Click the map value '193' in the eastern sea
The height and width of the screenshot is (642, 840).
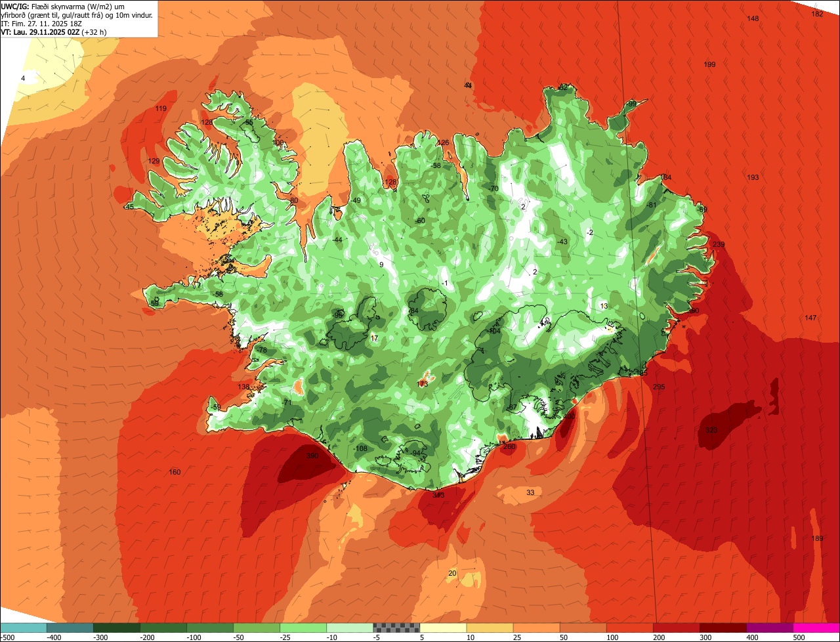[x=753, y=178]
